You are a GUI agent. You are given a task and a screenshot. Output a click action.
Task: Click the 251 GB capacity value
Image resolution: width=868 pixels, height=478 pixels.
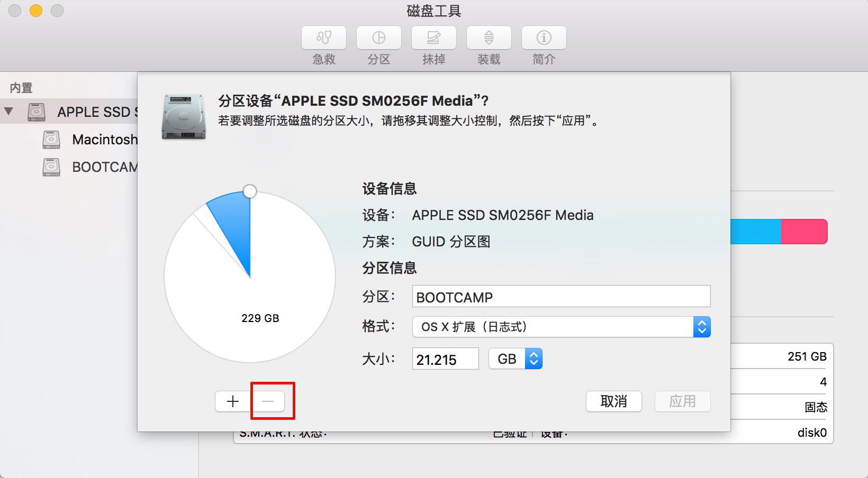click(807, 356)
